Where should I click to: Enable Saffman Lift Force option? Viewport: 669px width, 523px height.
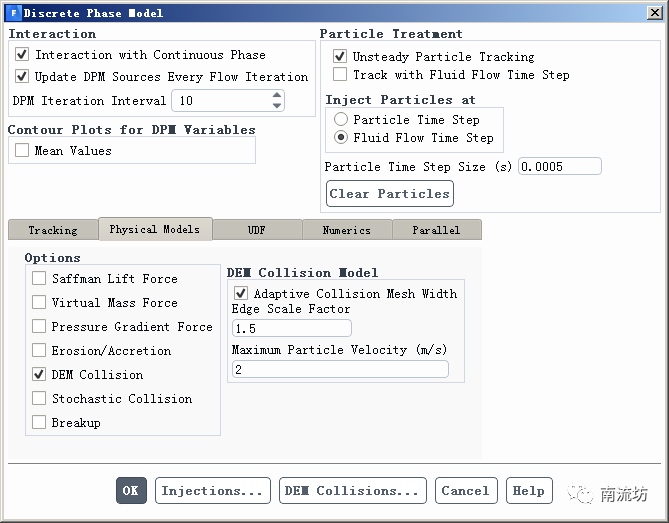click(39, 279)
